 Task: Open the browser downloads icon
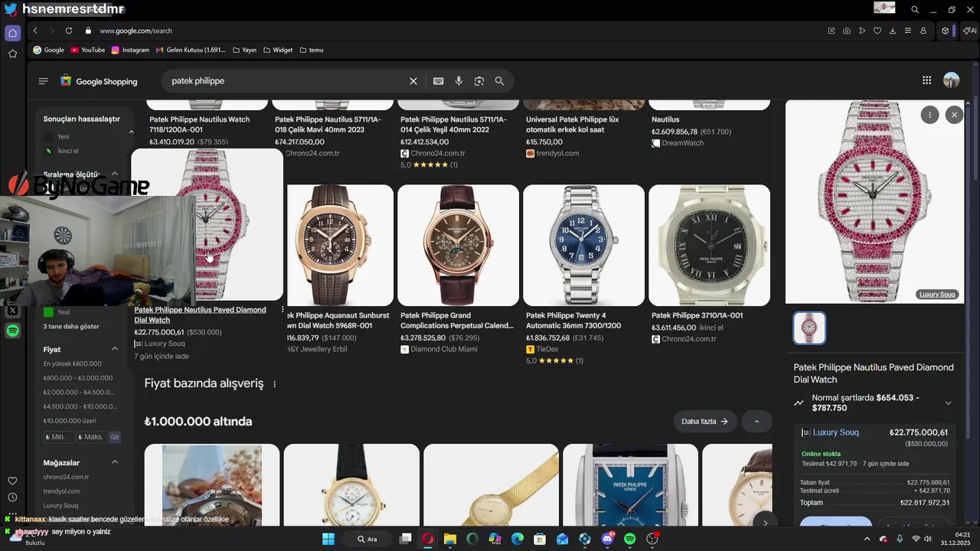[893, 31]
